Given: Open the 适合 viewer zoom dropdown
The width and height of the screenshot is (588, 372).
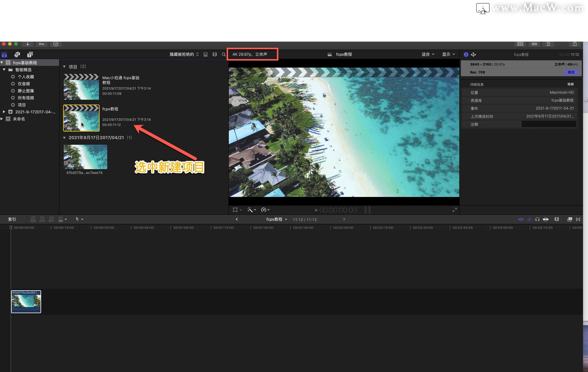Looking at the screenshot, I should pyautogui.click(x=428, y=54).
